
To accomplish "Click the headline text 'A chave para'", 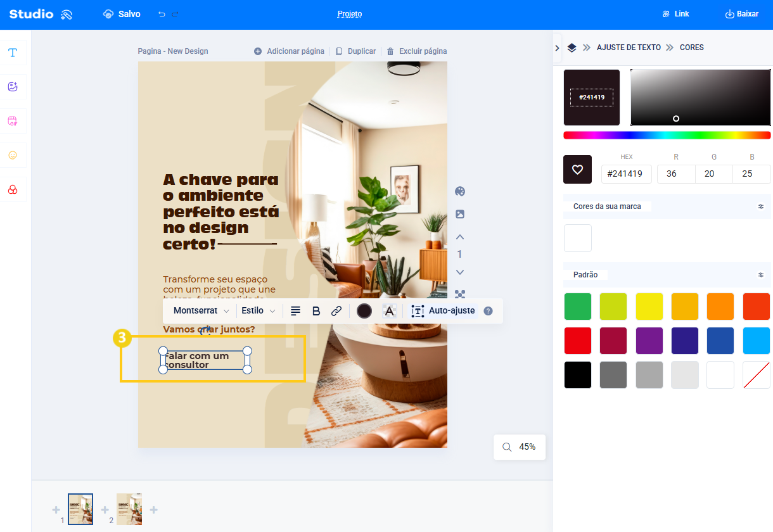I will 220,180.
